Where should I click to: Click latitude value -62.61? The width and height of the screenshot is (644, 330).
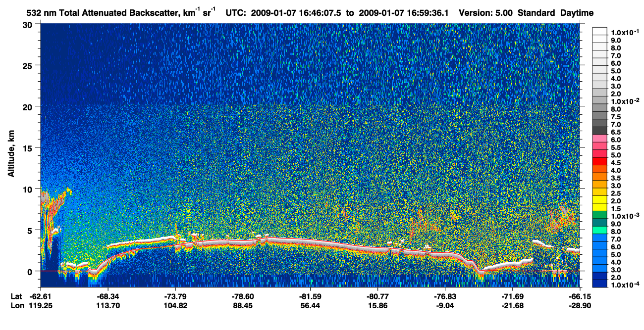[41, 296]
